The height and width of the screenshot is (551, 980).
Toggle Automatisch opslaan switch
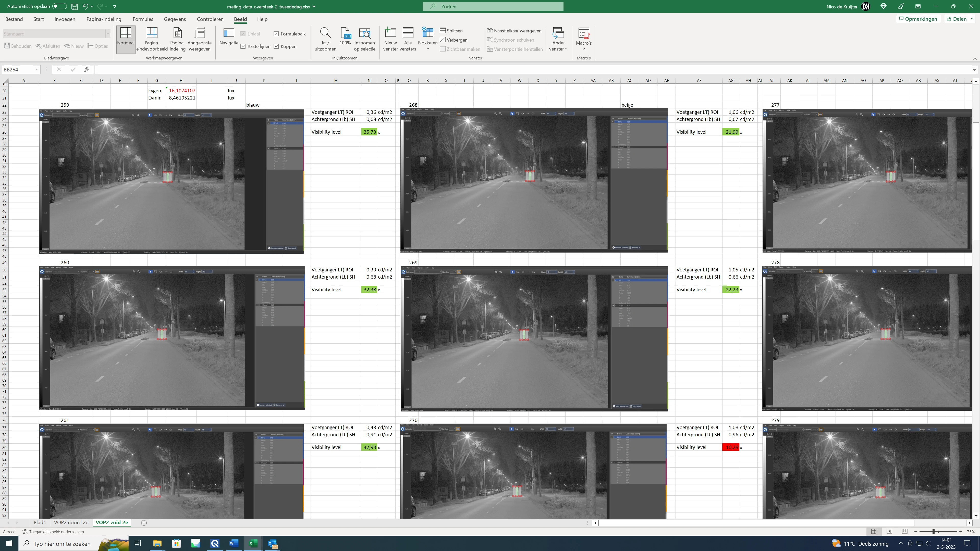[x=59, y=6]
